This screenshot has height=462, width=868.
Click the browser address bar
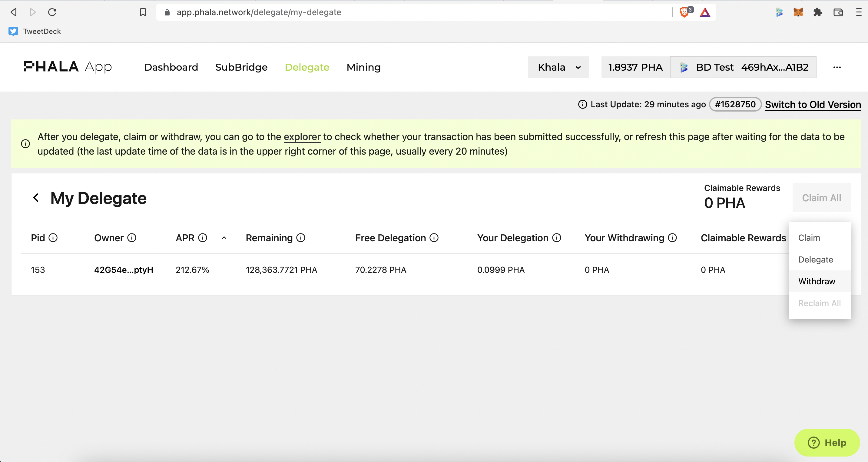pos(414,12)
